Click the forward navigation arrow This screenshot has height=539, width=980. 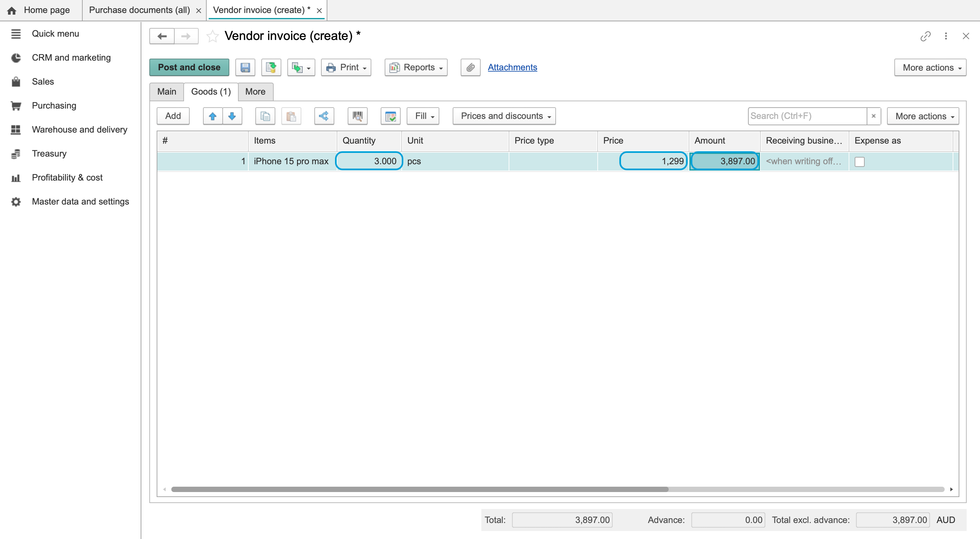[x=186, y=36]
